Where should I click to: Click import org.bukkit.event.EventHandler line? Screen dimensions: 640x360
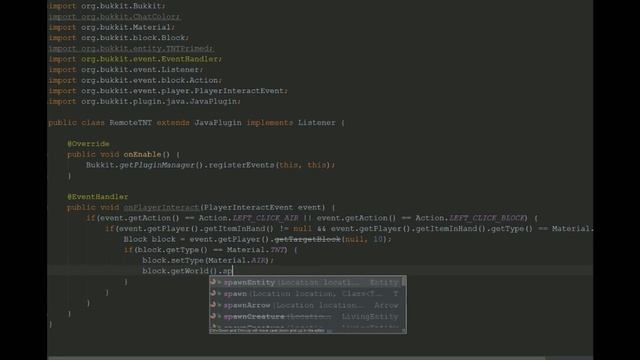(135, 59)
